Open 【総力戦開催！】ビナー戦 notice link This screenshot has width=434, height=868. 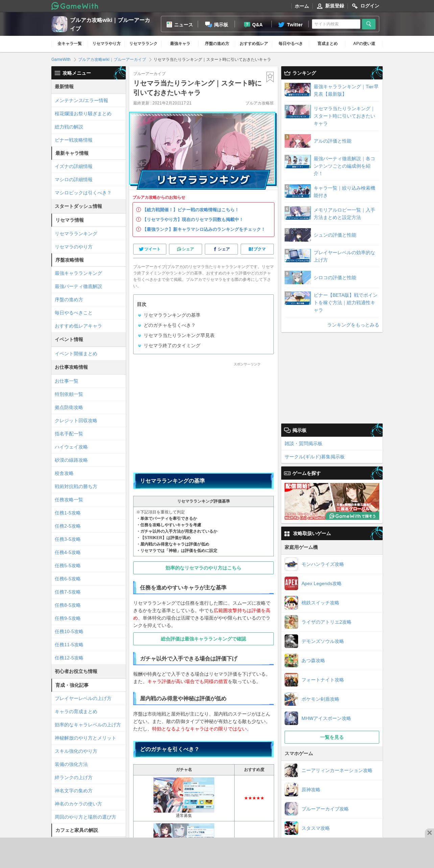(191, 210)
